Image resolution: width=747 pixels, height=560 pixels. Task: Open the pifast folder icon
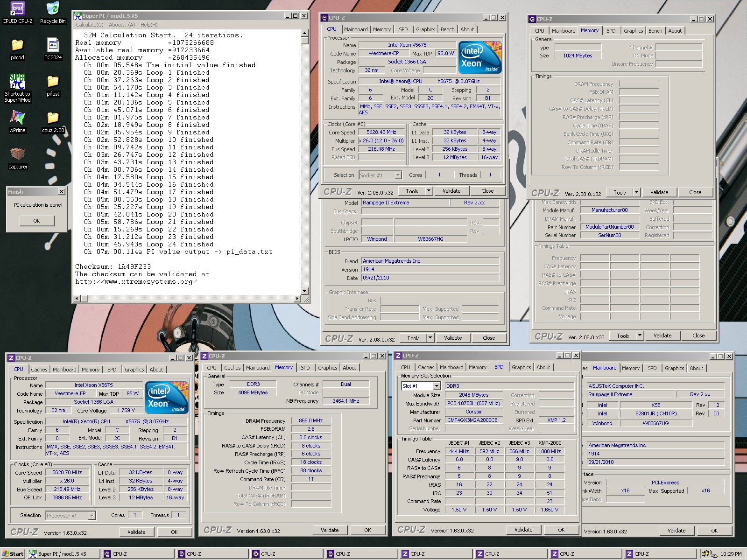[53, 85]
